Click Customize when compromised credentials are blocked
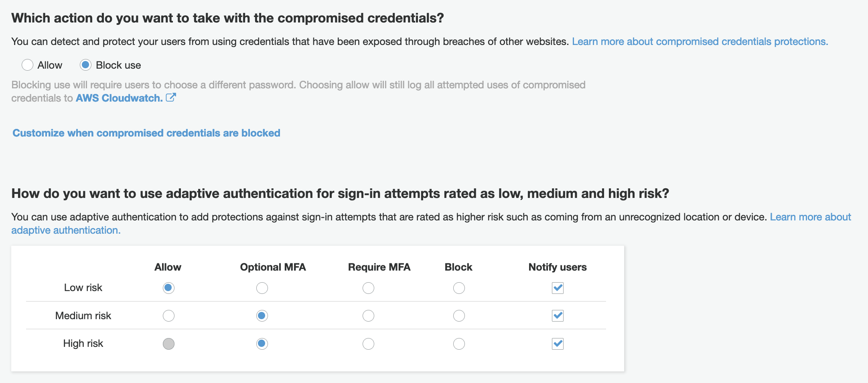Image resolution: width=868 pixels, height=383 pixels. [x=146, y=133]
